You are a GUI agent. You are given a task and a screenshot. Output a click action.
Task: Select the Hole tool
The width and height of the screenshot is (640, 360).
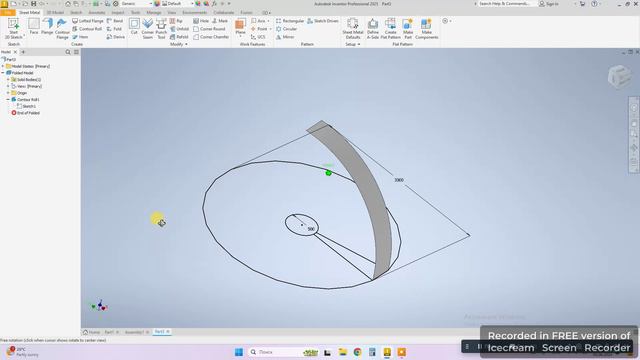click(x=201, y=21)
